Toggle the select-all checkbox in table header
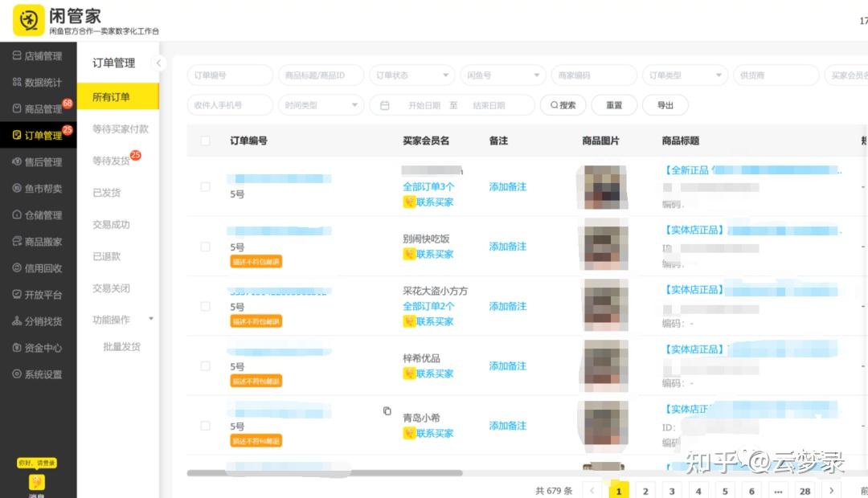The image size is (868, 498). (x=206, y=141)
